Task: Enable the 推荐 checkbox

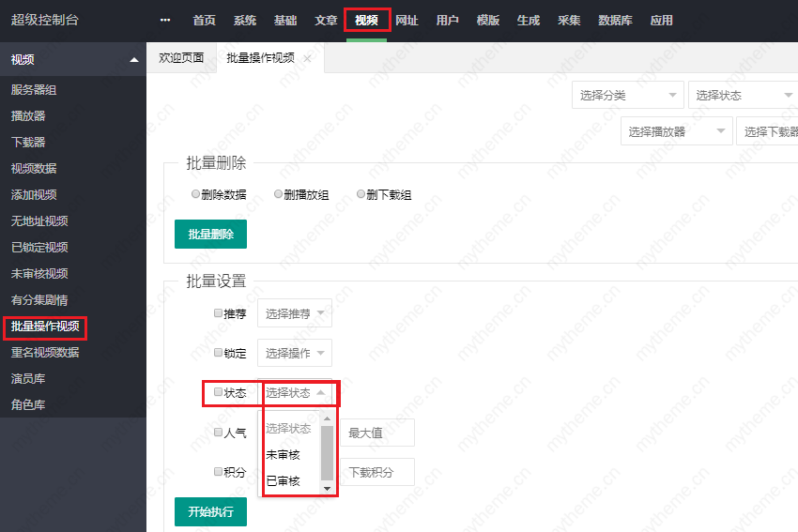Action: click(218, 313)
